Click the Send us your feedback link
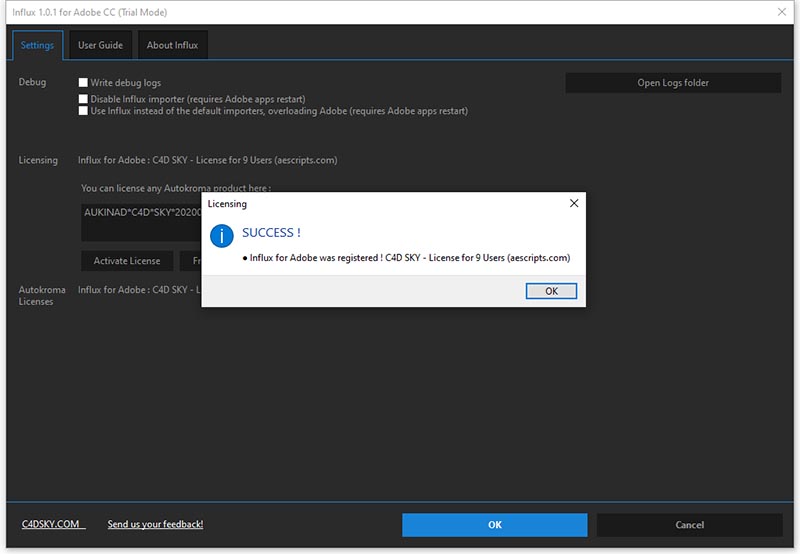 [x=155, y=524]
